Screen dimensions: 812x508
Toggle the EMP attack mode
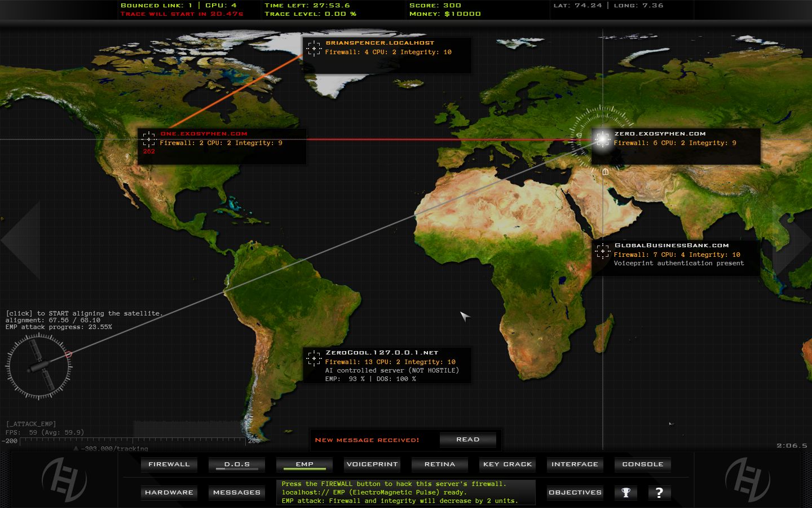point(303,464)
